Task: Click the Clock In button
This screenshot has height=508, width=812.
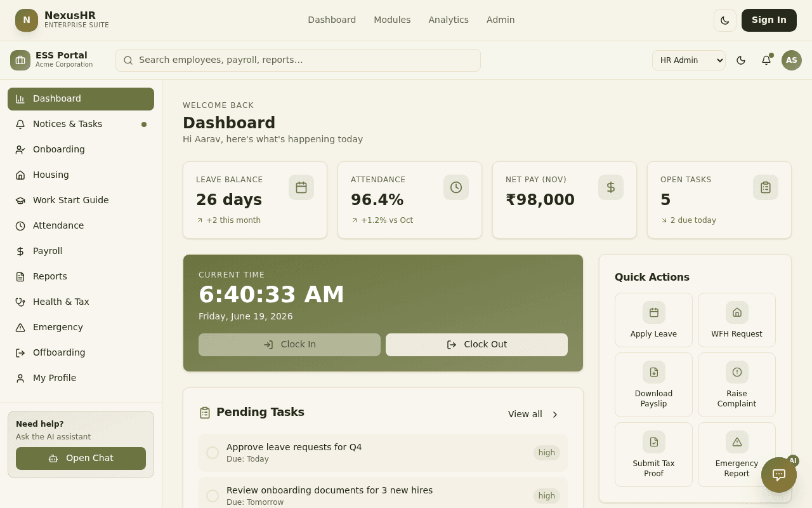Action: (289, 345)
